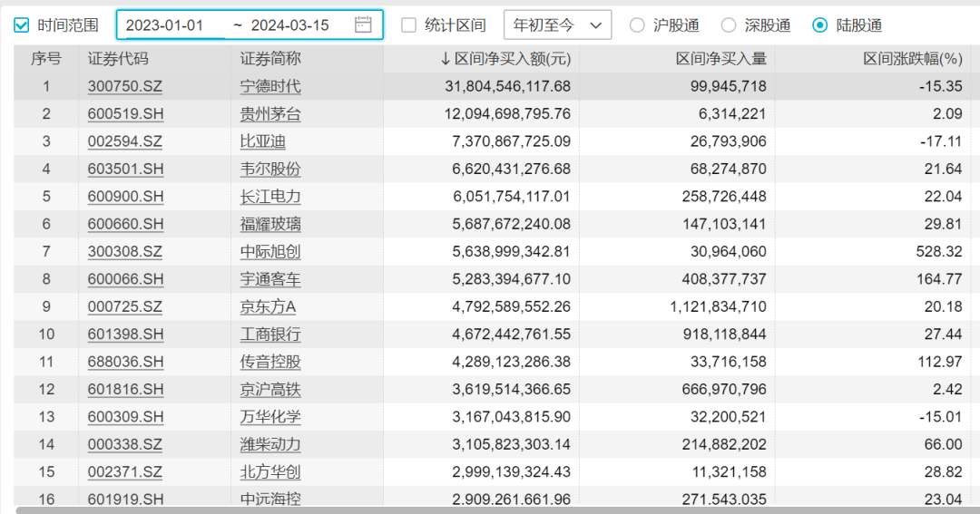Open stock code link 600519.SH

[125, 113]
